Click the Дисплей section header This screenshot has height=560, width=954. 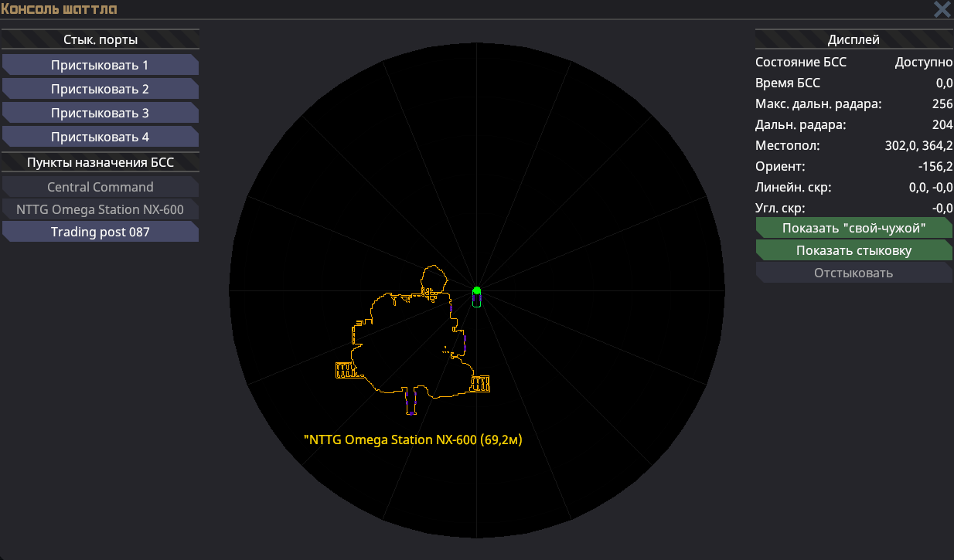853,40
